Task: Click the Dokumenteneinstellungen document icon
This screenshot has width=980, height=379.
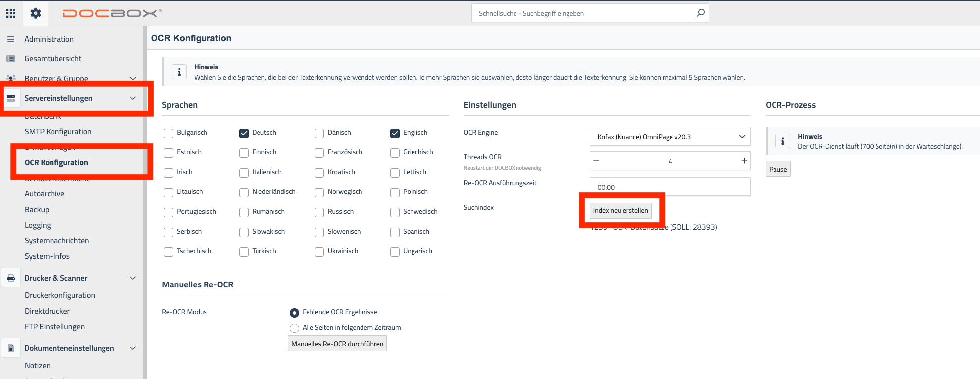Action: pos(11,348)
